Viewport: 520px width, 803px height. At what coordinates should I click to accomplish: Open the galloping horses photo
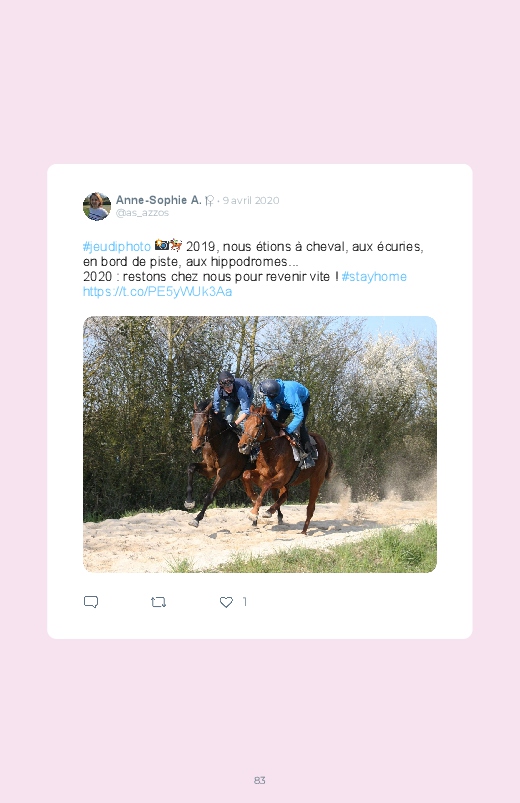[260, 444]
